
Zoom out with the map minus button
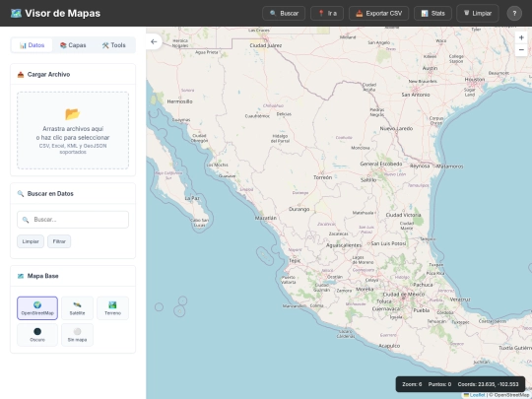[521, 50]
